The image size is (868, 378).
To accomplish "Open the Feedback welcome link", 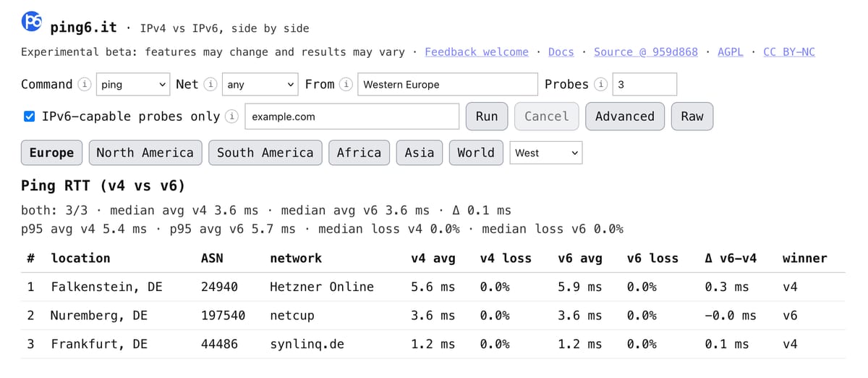I will (476, 52).
